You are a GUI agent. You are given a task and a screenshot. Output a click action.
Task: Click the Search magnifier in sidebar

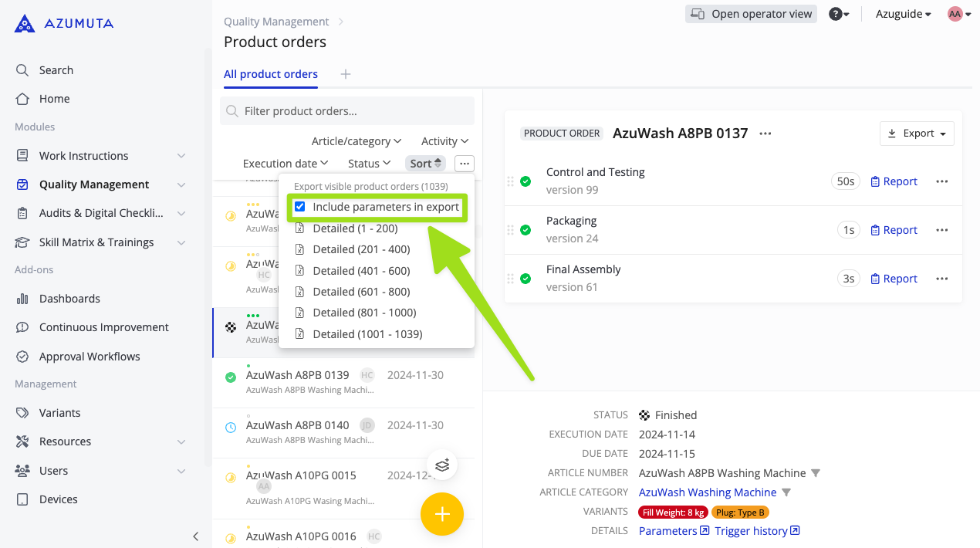[23, 70]
